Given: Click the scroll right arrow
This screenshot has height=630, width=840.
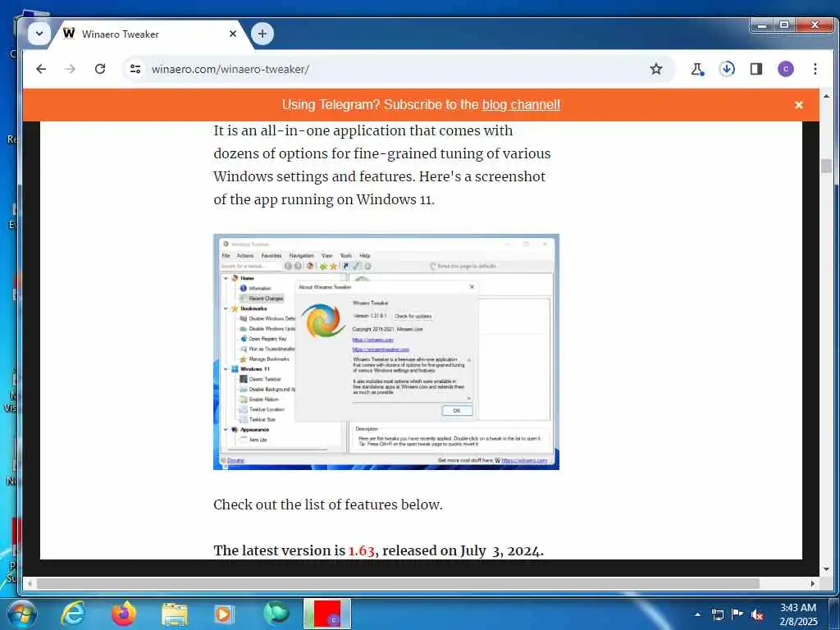Looking at the screenshot, I should (x=813, y=583).
